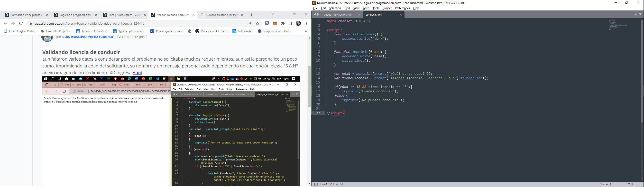Screen dimensions: 644x187
Task: Close the Foro | Alura Latam tab
Action: point(145,15)
